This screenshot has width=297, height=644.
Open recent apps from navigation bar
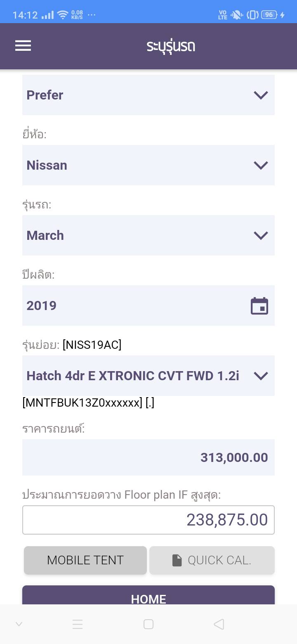[x=78, y=624]
